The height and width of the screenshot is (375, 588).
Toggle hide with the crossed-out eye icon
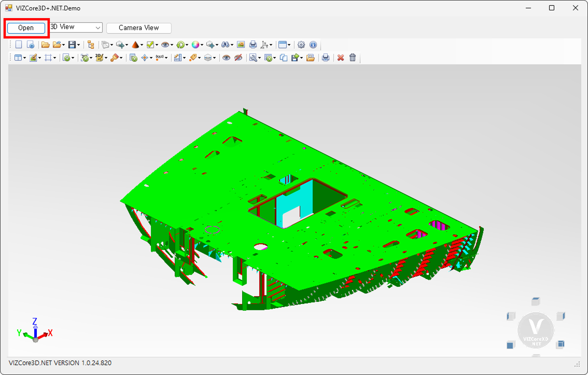pos(238,58)
